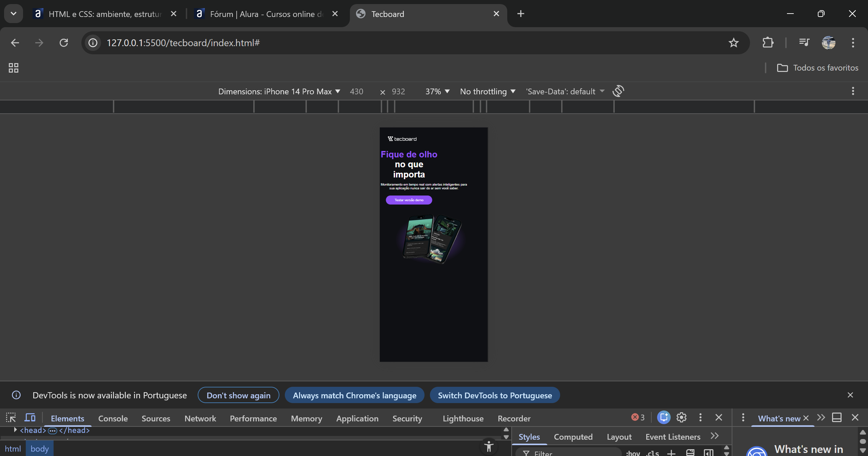Image resolution: width=868 pixels, height=456 pixels.
Task: Open the 37% zoom dropdown
Action: 437,91
